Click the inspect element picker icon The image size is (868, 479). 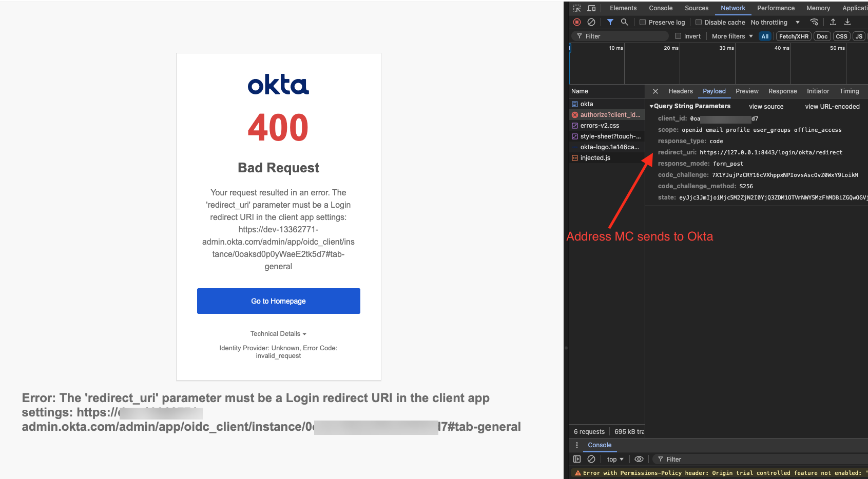click(x=577, y=8)
